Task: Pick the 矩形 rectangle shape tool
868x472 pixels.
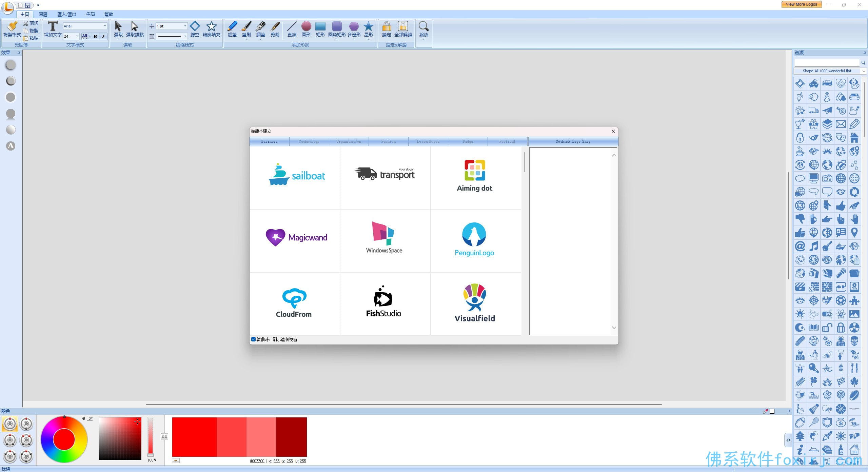Action: pyautogui.click(x=320, y=29)
